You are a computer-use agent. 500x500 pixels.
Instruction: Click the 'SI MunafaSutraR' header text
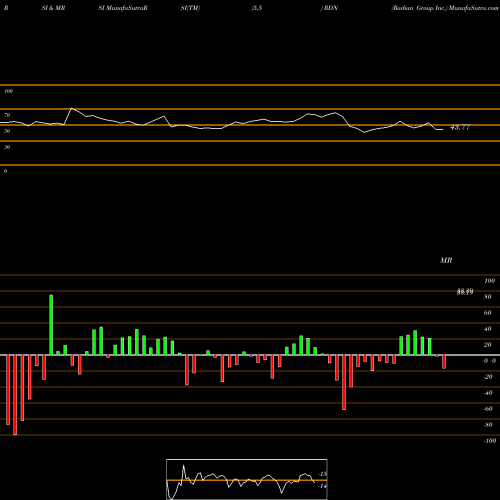pos(123,8)
